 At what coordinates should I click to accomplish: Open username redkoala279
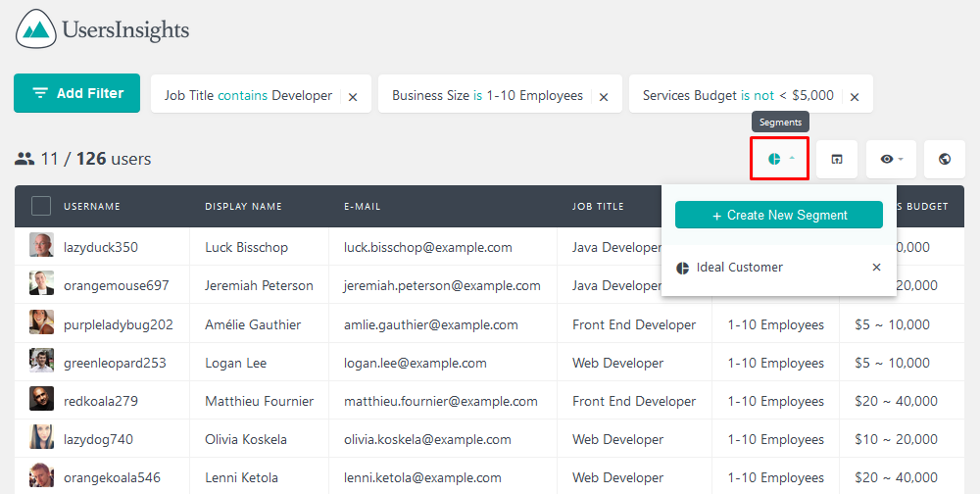tap(101, 402)
